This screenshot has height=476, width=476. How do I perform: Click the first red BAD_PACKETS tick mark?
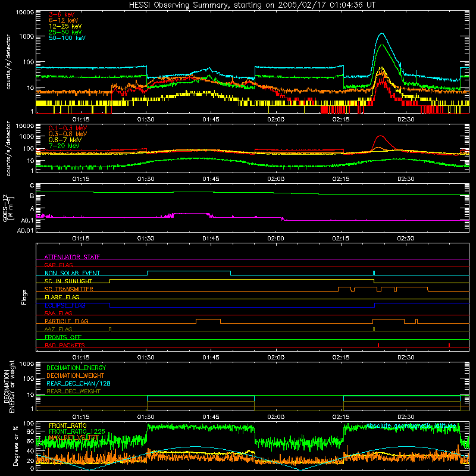pyautogui.click(x=378, y=345)
